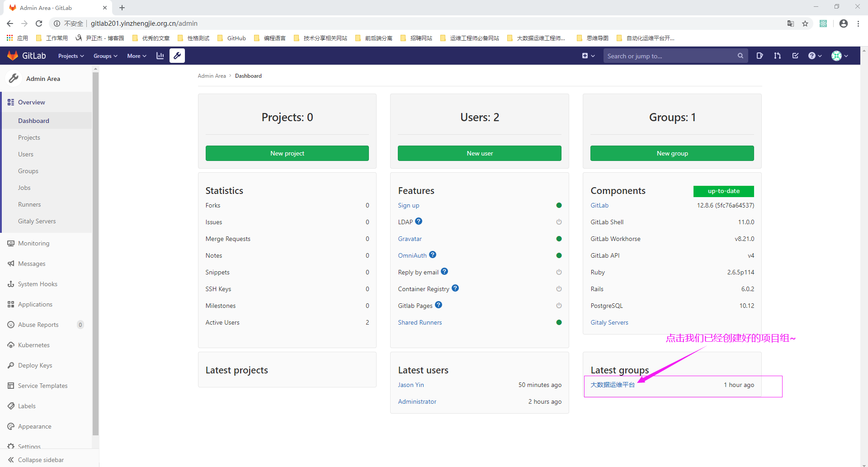Open the Shared Runners link
This screenshot has height=467, width=868.
[x=420, y=322]
